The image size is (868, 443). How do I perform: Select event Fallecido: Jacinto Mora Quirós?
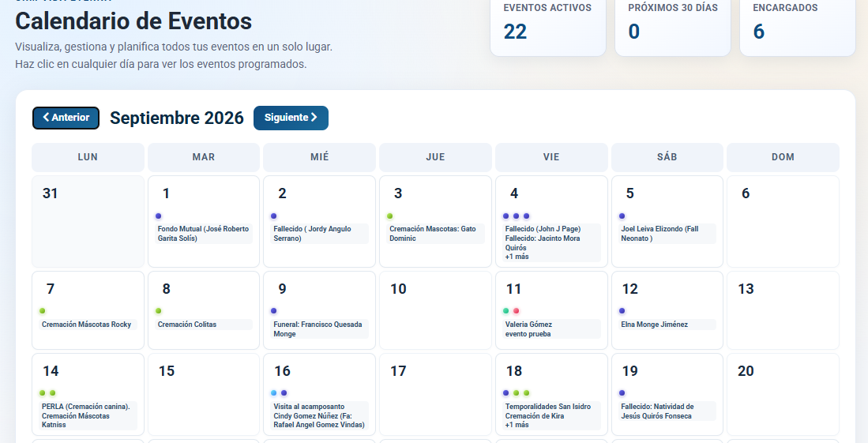(543, 242)
